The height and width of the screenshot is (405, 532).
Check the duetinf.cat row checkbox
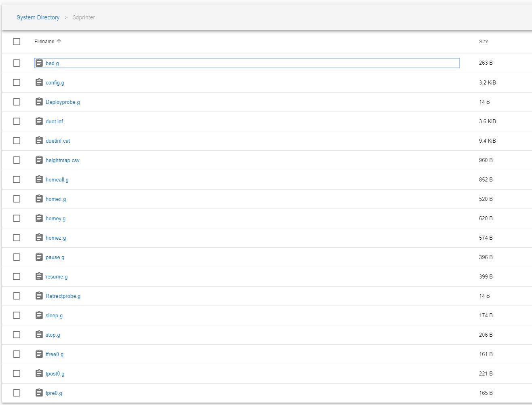(17, 141)
